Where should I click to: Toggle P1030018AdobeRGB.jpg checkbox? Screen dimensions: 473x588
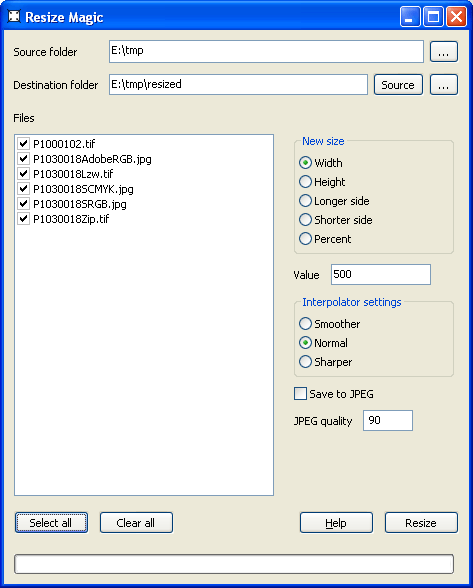(24, 159)
